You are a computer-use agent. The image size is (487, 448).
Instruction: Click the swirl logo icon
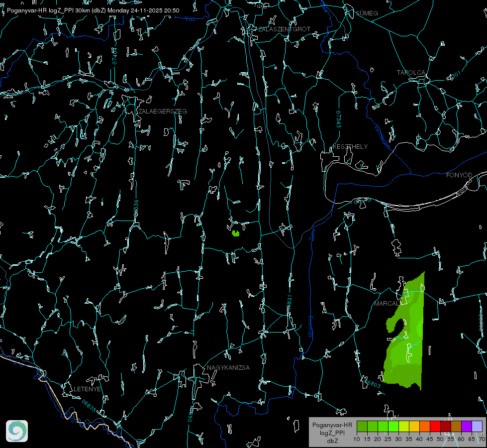[x=17, y=431]
